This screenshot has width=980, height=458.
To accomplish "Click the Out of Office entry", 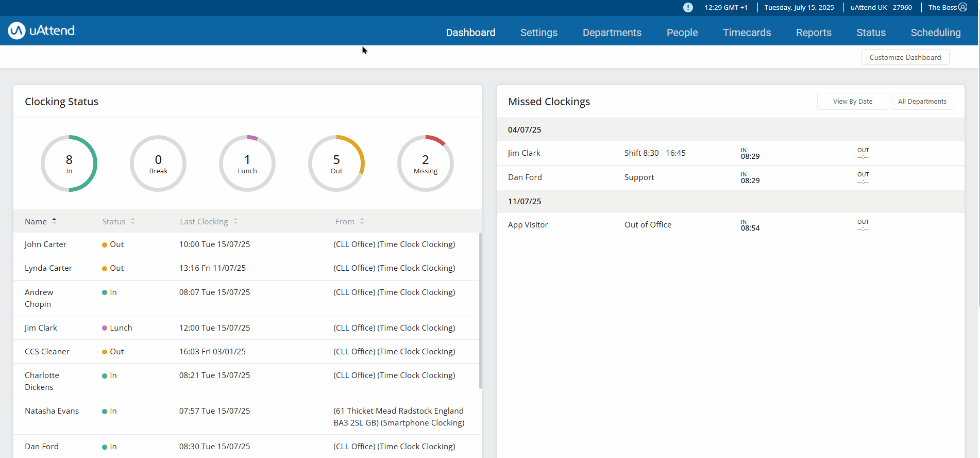I will [x=648, y=224].
